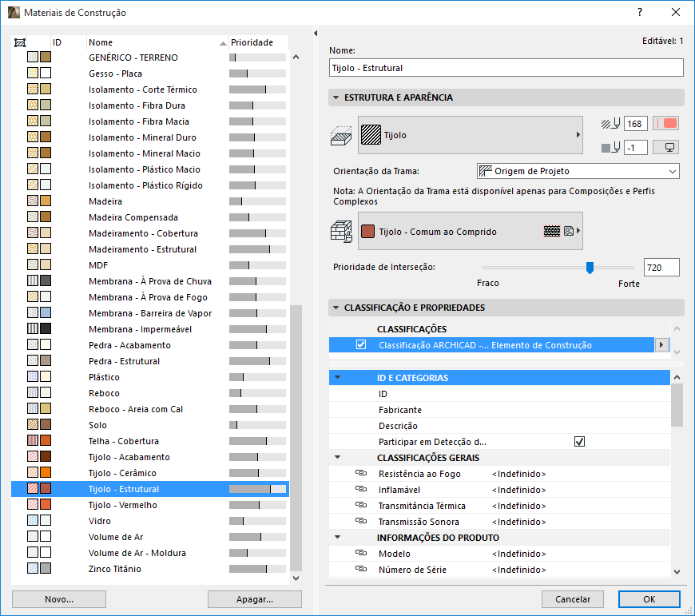Click the Nome text field
Viewport: 695px width, 616px height.
[x=506, y=68]
